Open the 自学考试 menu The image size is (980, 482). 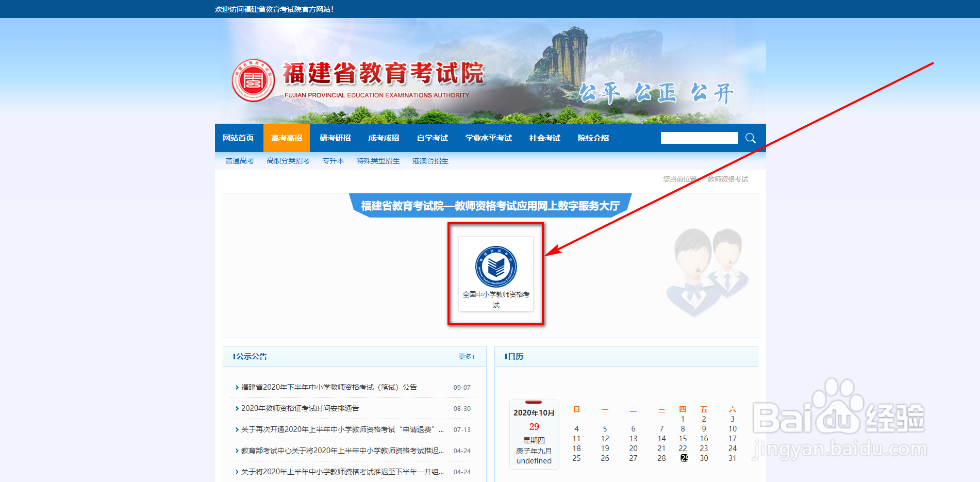pos(432,138)
